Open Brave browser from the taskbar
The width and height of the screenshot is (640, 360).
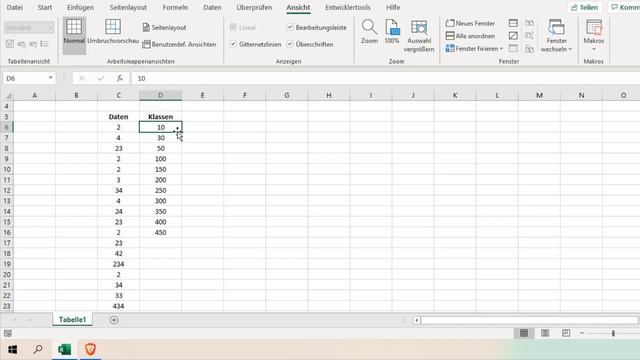pos(90,350)
